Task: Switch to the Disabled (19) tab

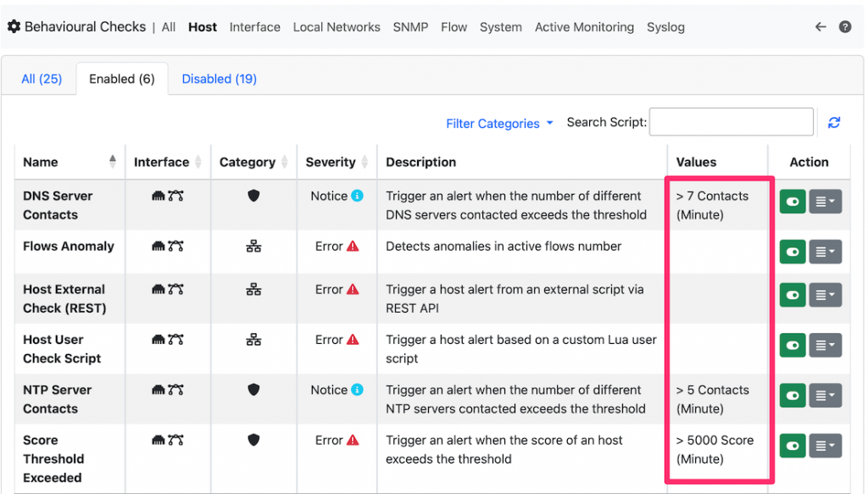Action: click(x=219, y=79)
